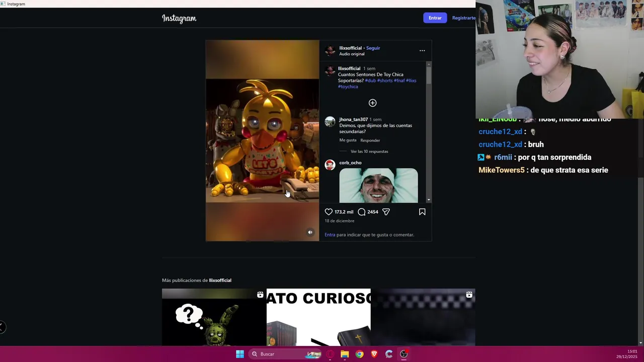Image resolution: width=644 pixels, height=362 pixels.
Task: Click jhona_tan307 avatar picture
Action: pos(330,122)
